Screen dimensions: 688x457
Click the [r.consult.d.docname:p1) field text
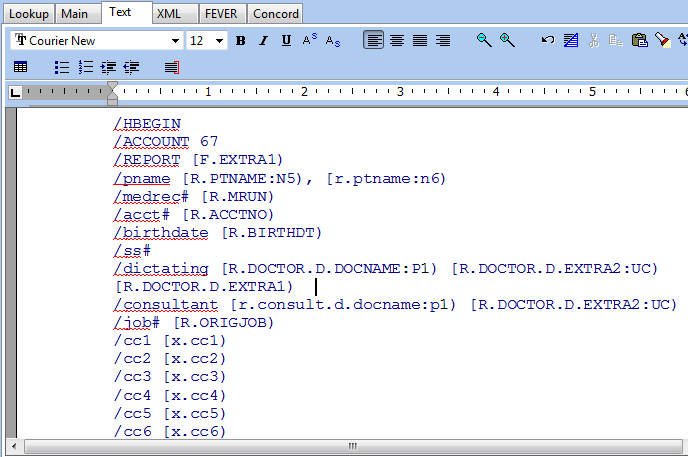pyautogui.click(x=343, y=304)
